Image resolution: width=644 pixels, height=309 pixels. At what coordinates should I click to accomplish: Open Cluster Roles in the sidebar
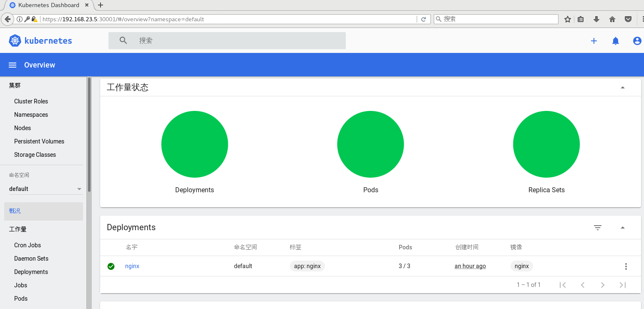31,101
